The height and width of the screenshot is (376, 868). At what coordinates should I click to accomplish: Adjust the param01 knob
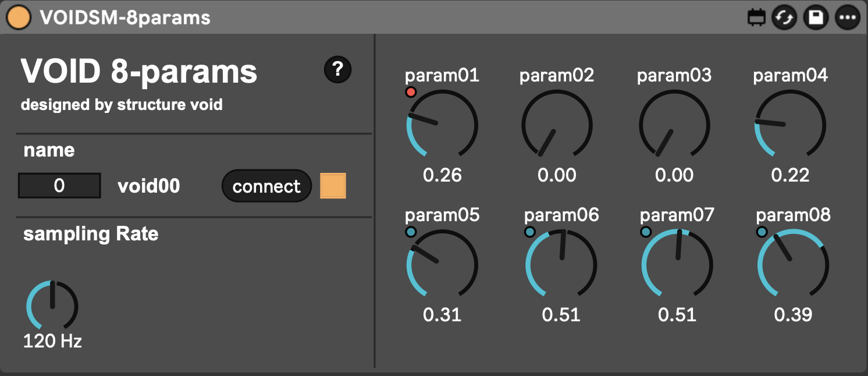click(x=442, y=125)
